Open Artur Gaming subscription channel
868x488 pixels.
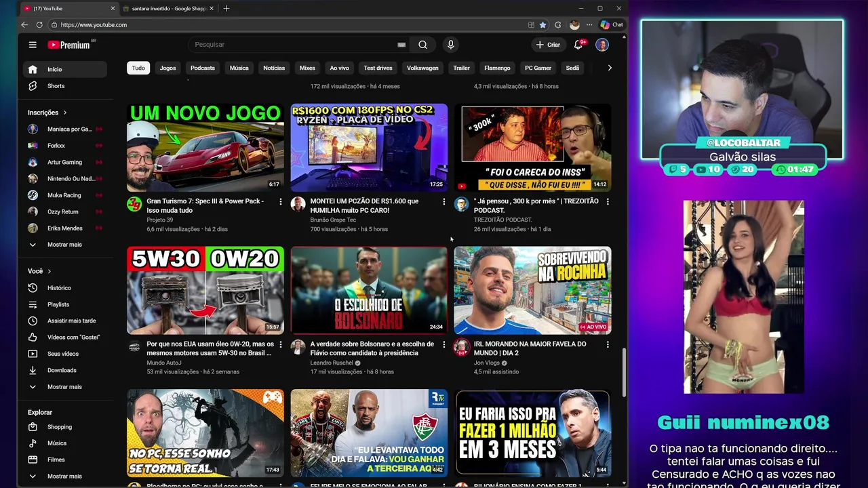point(66,162)
